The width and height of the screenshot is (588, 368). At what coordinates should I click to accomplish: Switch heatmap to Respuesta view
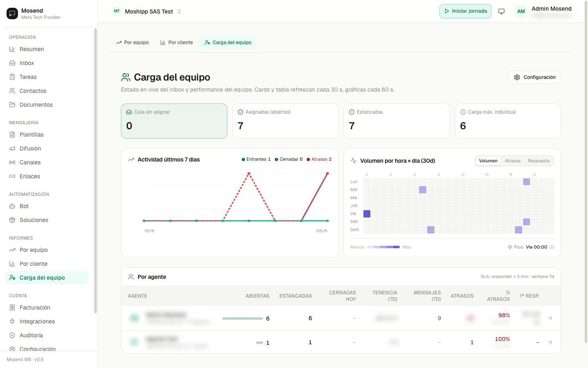point(539,161)
